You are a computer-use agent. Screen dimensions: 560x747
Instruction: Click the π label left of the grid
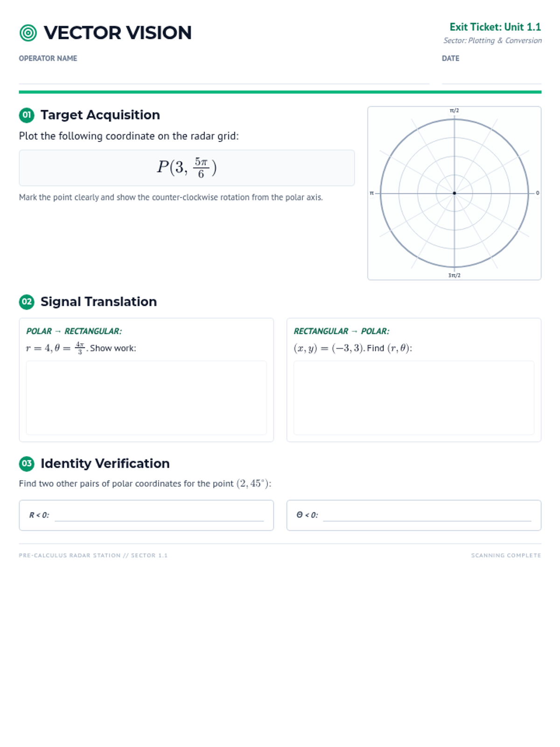[x=372, y=193]
